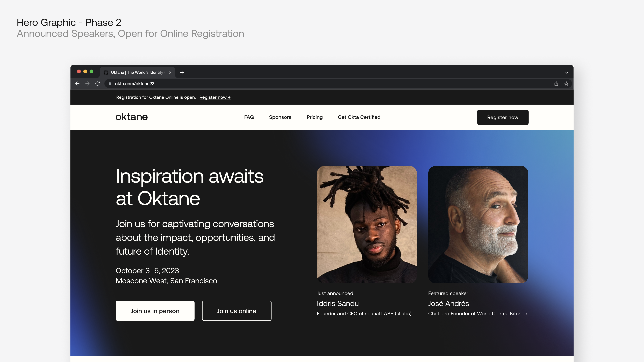644x362 pixels.
Task: Click Join us online button
Action: coord(236,311)
